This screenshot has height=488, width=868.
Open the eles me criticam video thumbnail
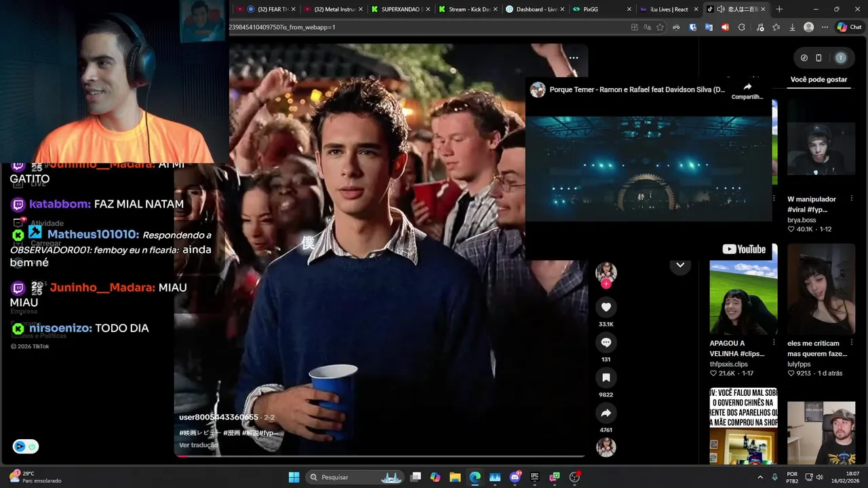821,289
